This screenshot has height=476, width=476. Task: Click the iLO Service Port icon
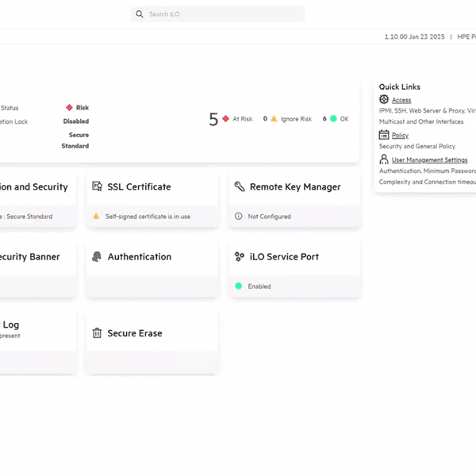pos(240,257)
